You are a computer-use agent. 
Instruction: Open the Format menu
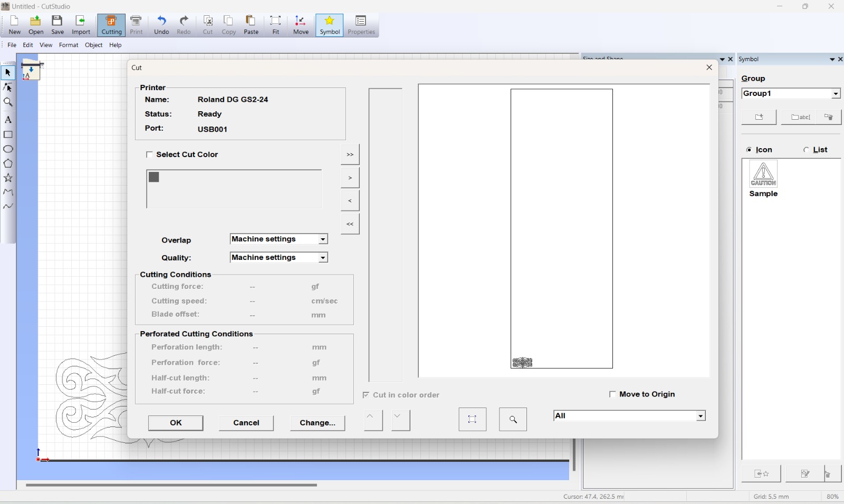click(69, 45)
